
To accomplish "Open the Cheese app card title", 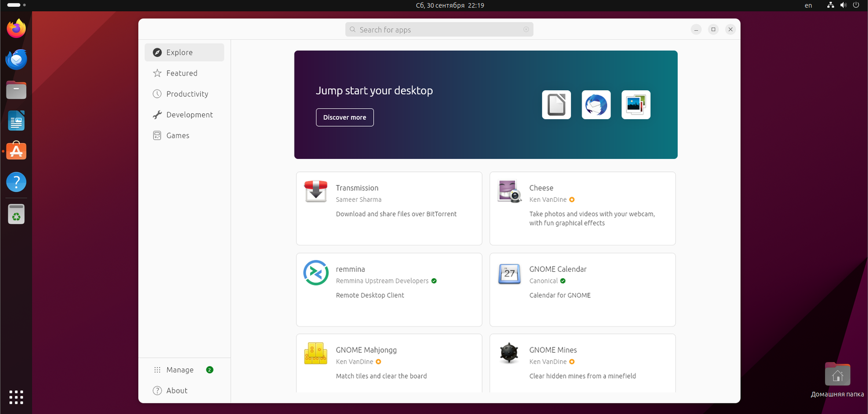I will pyautogui.click(x=541, y=188).
